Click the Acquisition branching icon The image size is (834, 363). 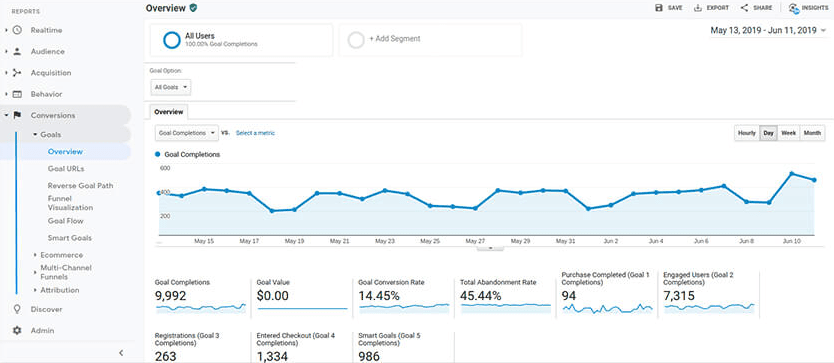tap(17, 73)
